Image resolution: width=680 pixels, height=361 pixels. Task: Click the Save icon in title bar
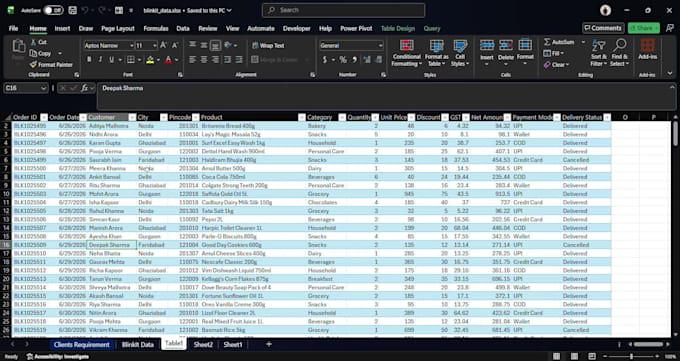[73, 10]
